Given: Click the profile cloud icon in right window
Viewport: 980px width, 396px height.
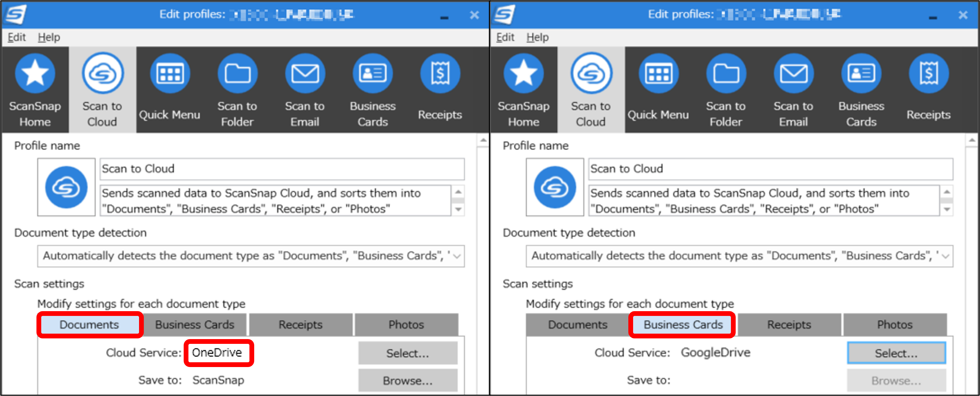Looking at the screenshot, I should pos(555,187).
